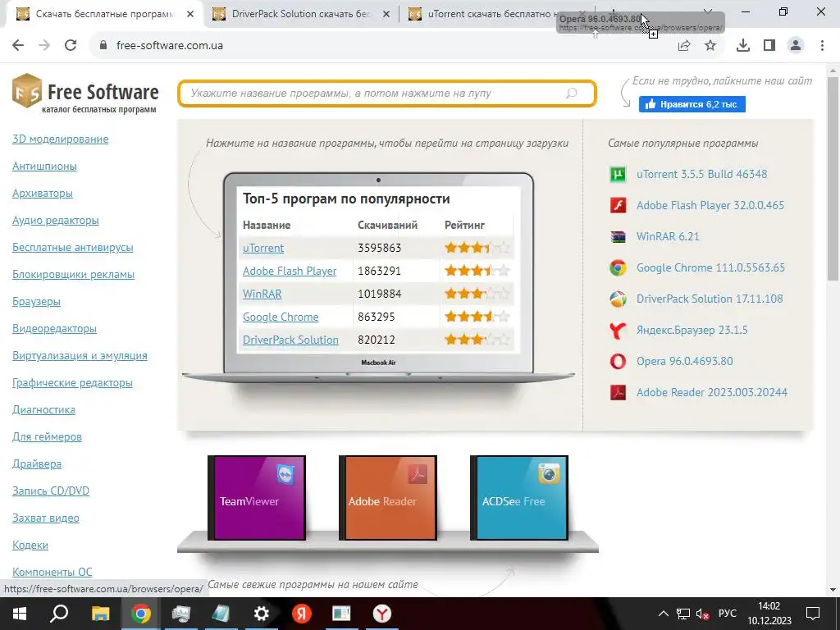Open Бесплатные антивирусы category
This screenshot has width=840, height=630.
point(73,248)
